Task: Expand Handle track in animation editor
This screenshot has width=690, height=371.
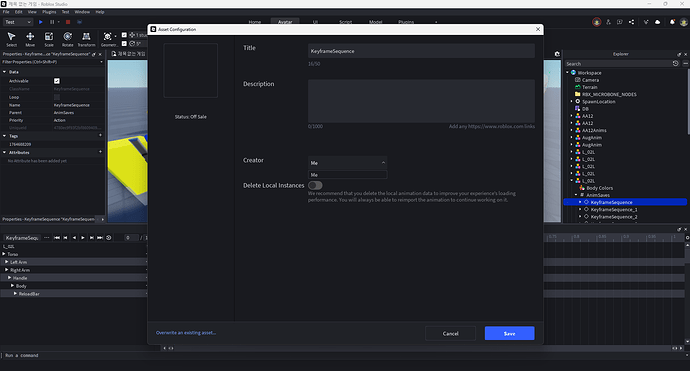Action: click(x=9, y=278)
